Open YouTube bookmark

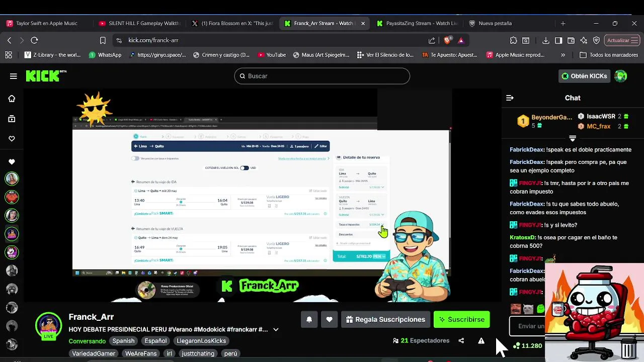[272, 55]
